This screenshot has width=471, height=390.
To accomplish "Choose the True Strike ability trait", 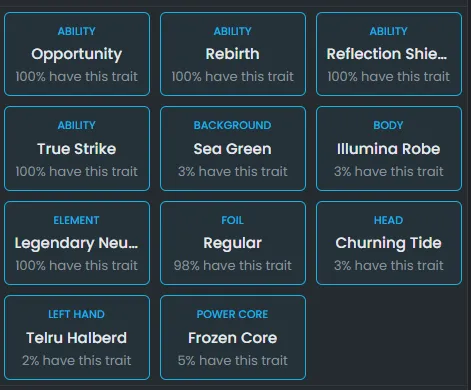I will pyautogui.click(x=77, y=149).
